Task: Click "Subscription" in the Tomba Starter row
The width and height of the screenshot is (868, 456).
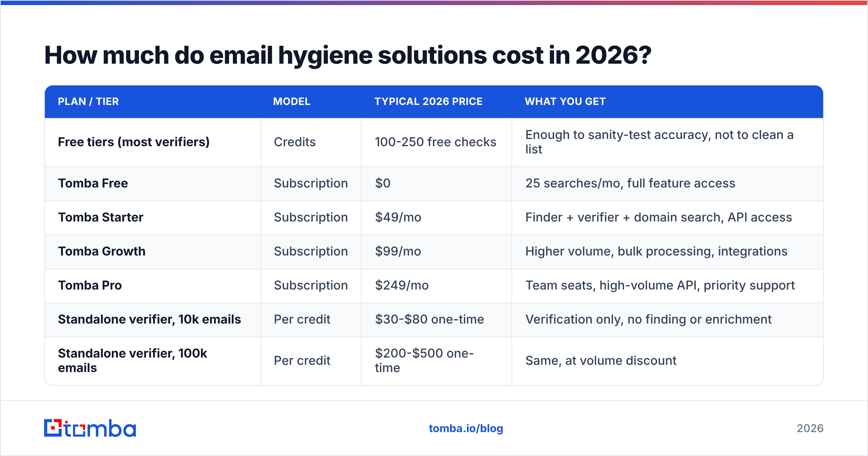Action: point(311,217)
